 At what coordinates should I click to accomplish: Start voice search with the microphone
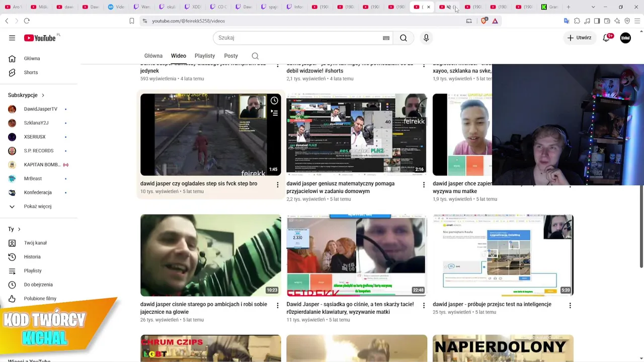coord(426,38)
